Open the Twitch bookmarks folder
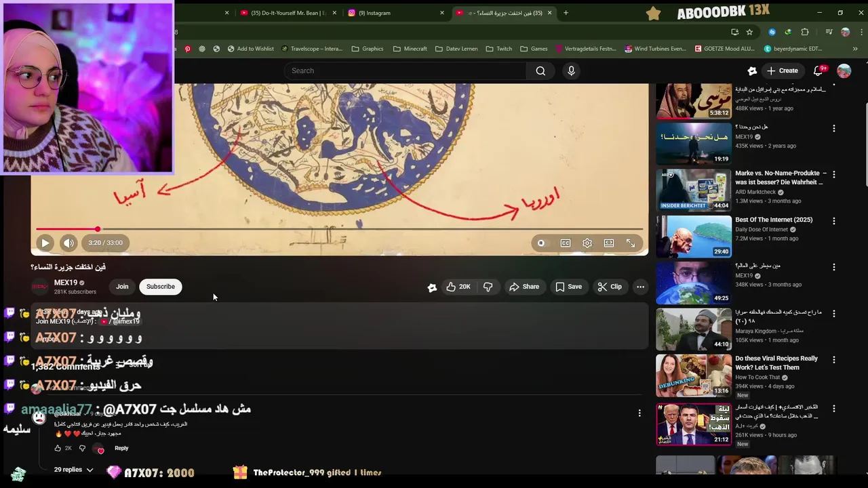 pos(498,49)
